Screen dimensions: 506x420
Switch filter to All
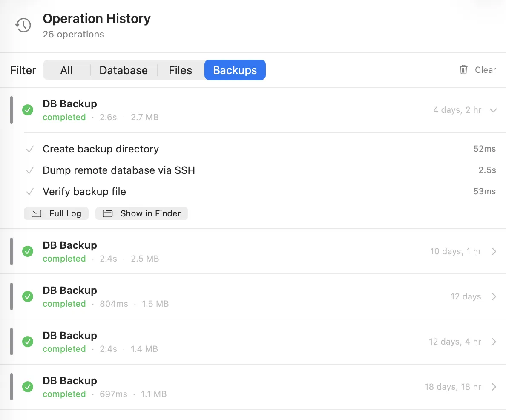point(66,70)
